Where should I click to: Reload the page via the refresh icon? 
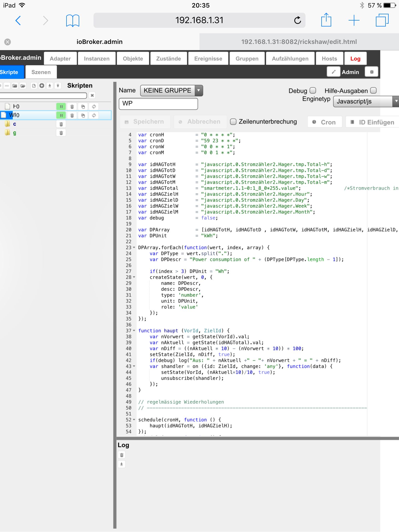click(297, 20)
